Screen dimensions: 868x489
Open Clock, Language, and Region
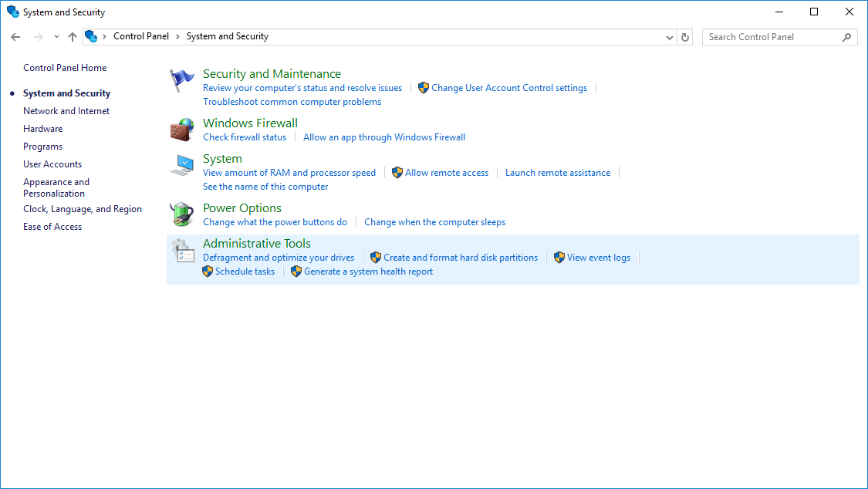pyautogui.click(x=83, y=208)
